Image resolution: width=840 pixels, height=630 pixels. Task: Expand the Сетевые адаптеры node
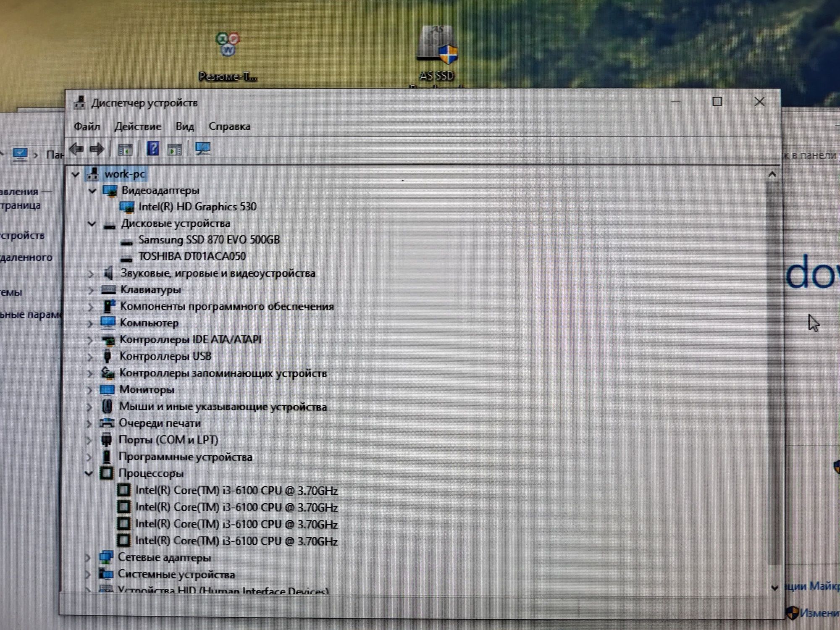pyautogui.click(x=88, y=558)
